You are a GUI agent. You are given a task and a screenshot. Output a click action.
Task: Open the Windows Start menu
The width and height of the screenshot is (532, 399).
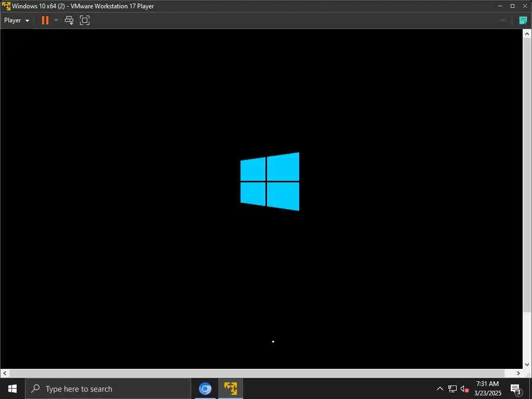coord(12,389)
